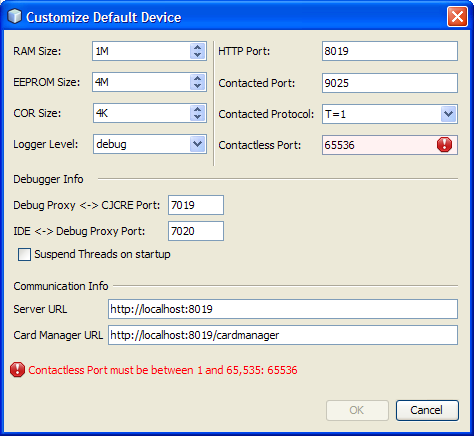Image resolution: width=474 pixels, height=436 pixels.
Task: Open the Logger Level dropdown
Action: [198, 144]
